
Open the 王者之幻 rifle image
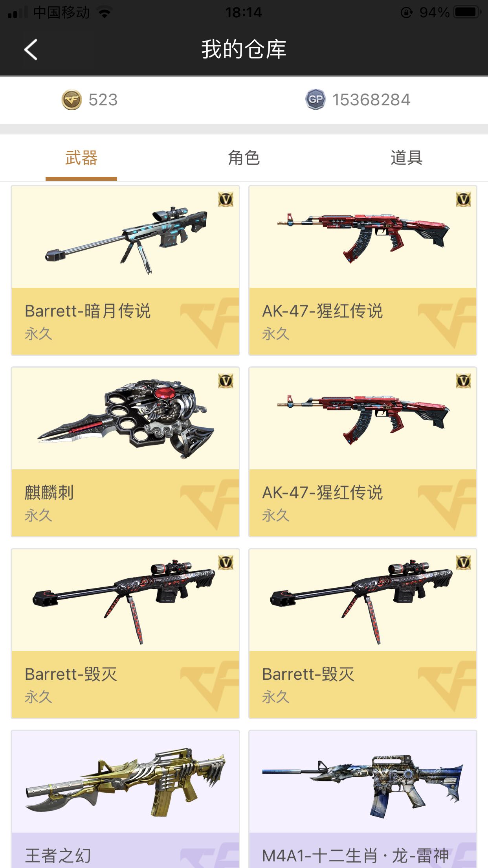(x=126, y=782)
